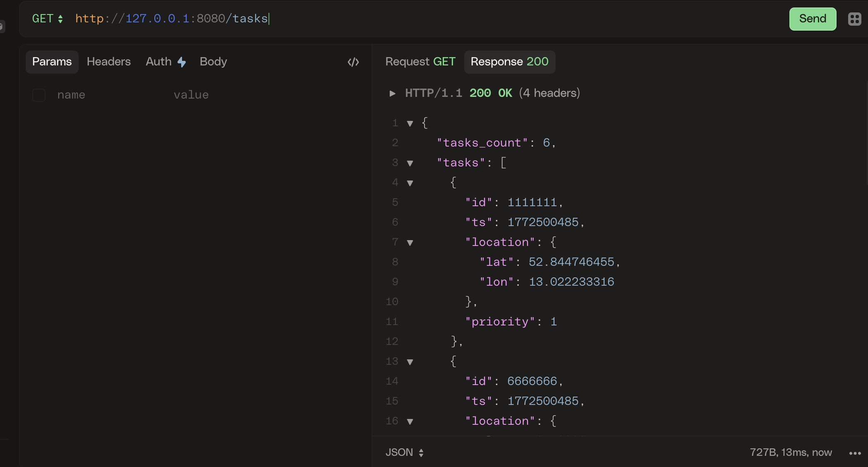Collapse the location object on line 7
868x467 pixels.
coord(410,243)
